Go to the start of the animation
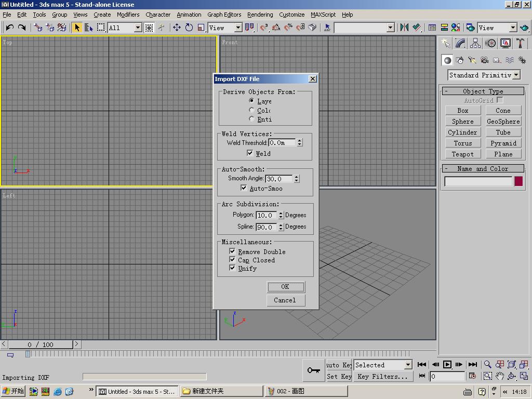 tap(422, 364)
